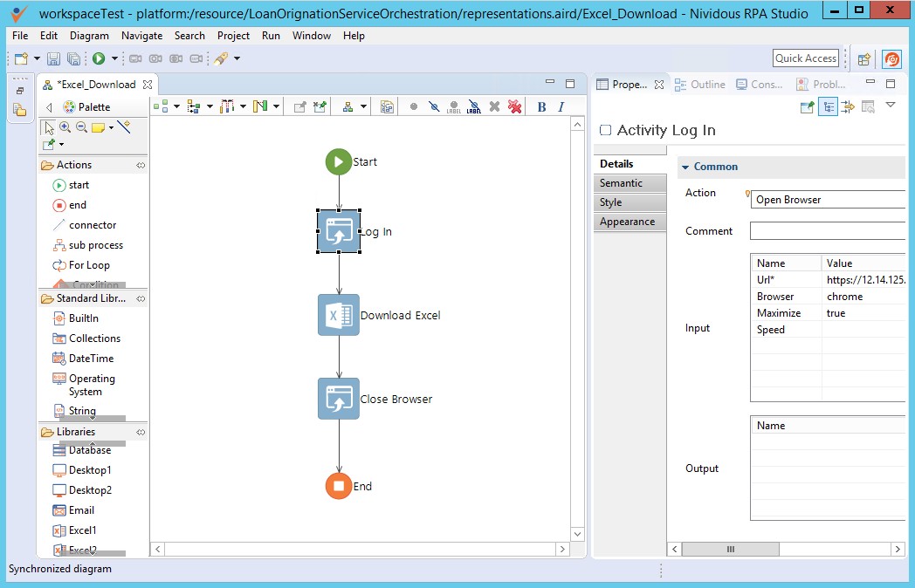Click the Open Perspective icon
915x588 pixels.
864,58
